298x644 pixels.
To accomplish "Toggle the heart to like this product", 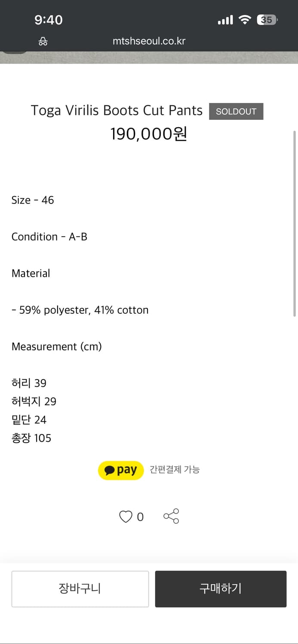I will (x=125, y=516).
